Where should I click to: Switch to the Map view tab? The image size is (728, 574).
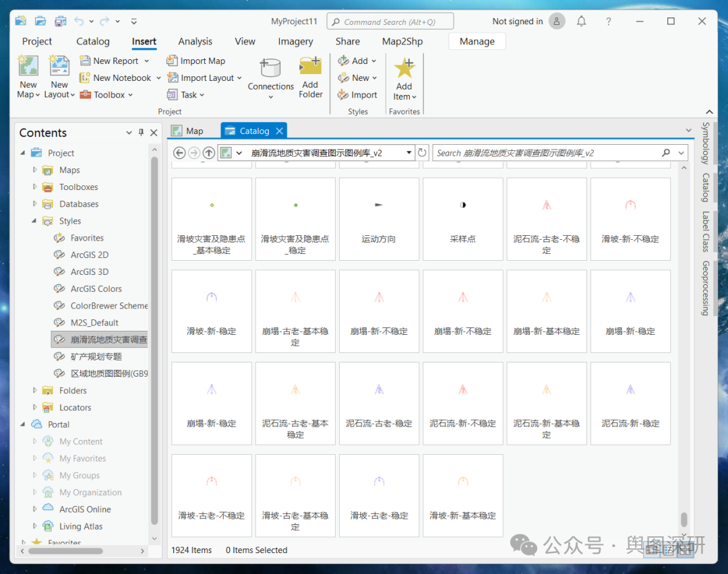(x=188, y=131)
